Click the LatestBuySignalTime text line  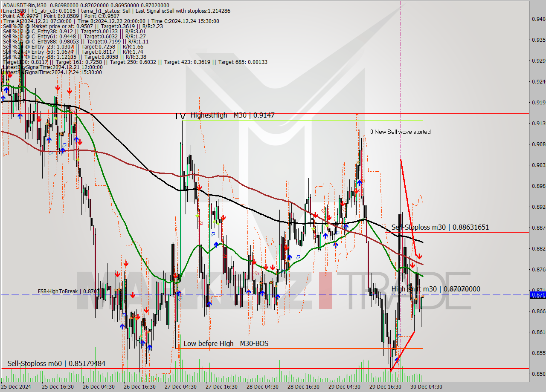52,67
